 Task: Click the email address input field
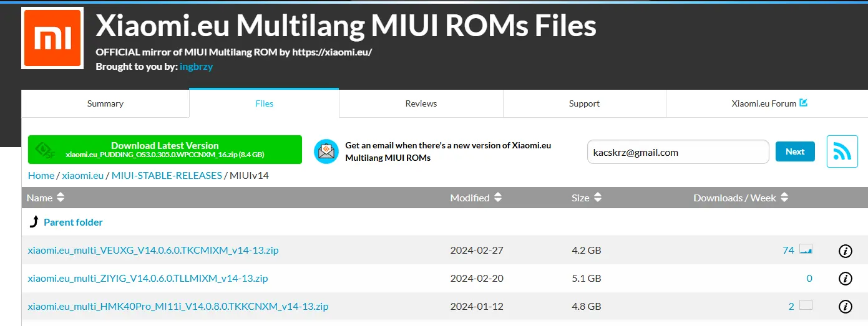pyautogui.click(x=677, y=152)
